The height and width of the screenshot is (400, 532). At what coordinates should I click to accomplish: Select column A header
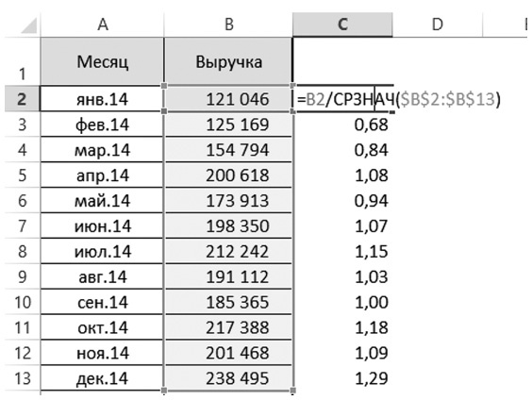coord(102,25)
